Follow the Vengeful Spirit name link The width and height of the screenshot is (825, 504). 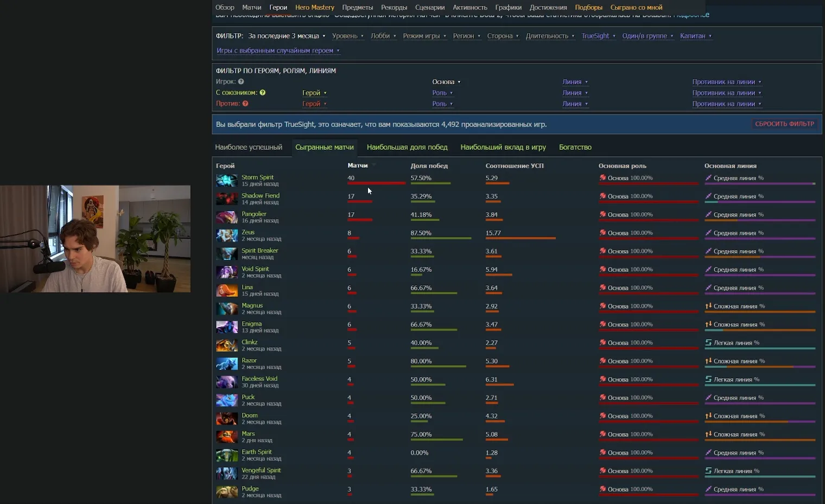[261, 470]
